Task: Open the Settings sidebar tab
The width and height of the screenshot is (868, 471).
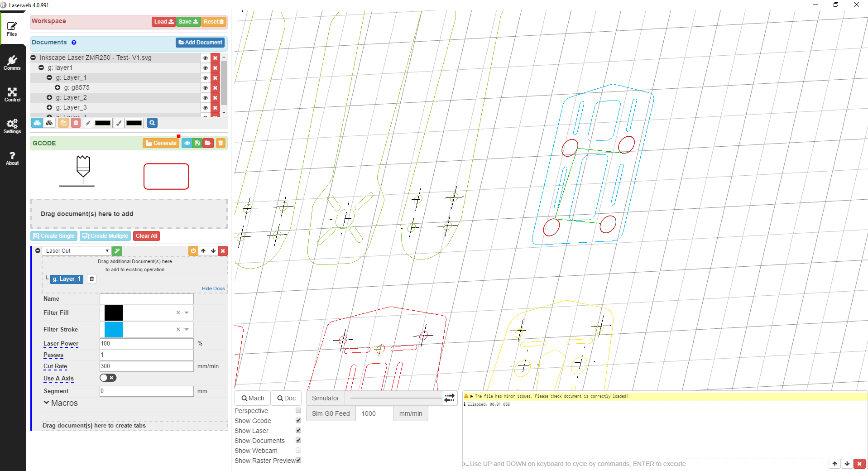Action: pyautogui.click(x=12, y=126)
